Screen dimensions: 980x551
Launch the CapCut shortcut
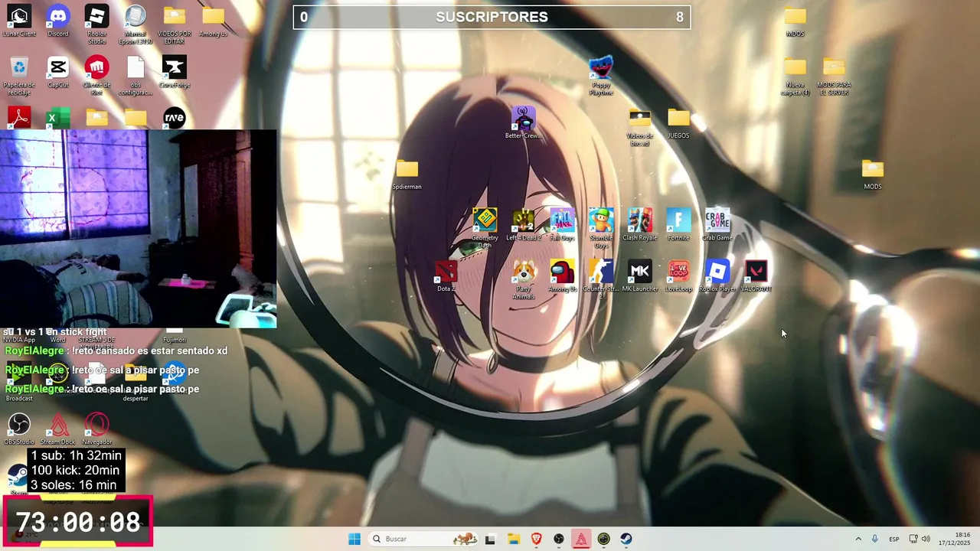coord(58,72)
